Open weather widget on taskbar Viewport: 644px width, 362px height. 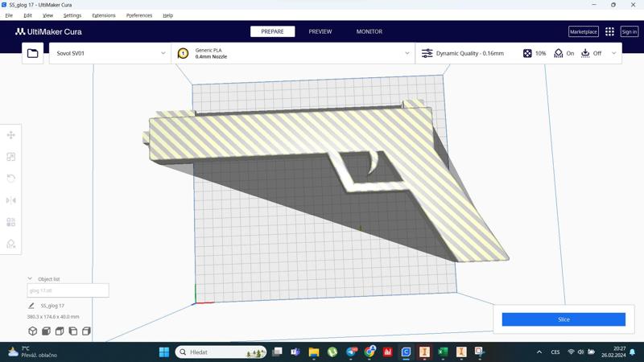tap(33, 352)
